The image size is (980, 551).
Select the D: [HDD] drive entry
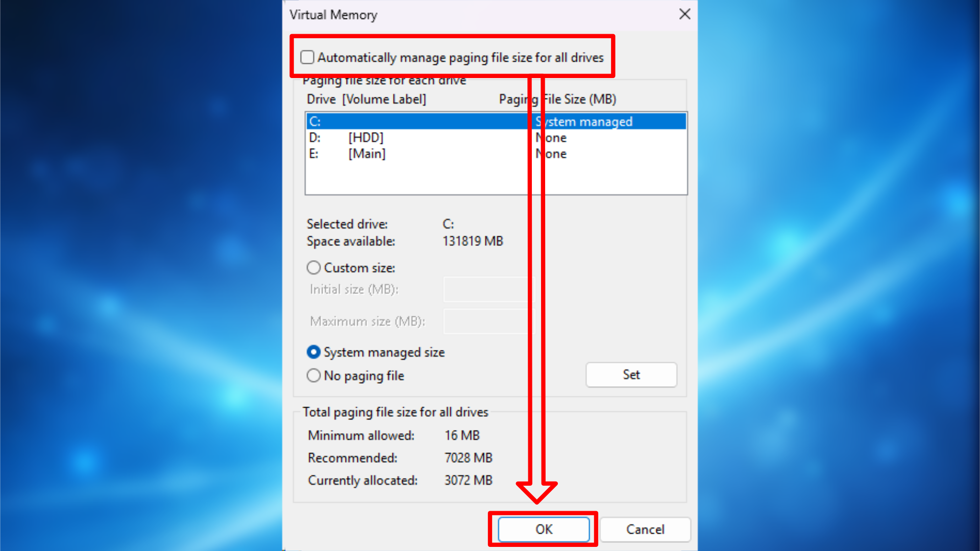pos(408,138)
